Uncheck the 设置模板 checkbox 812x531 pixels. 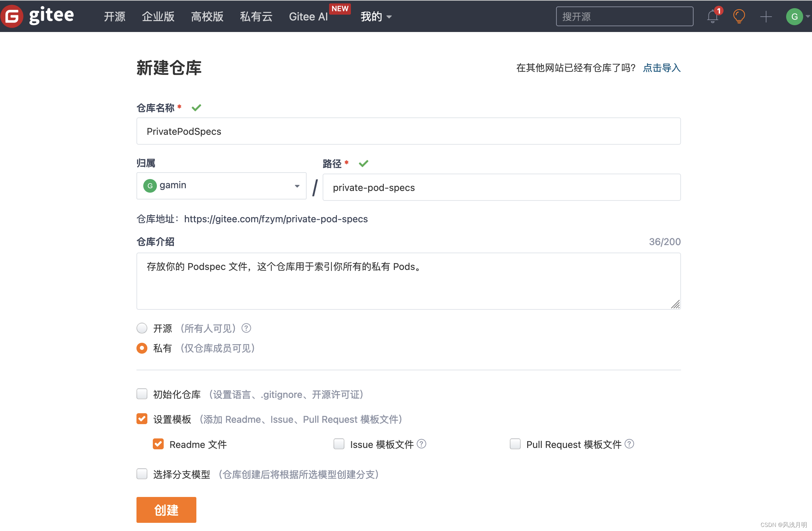pyautogui.click(x=142, y=419)
